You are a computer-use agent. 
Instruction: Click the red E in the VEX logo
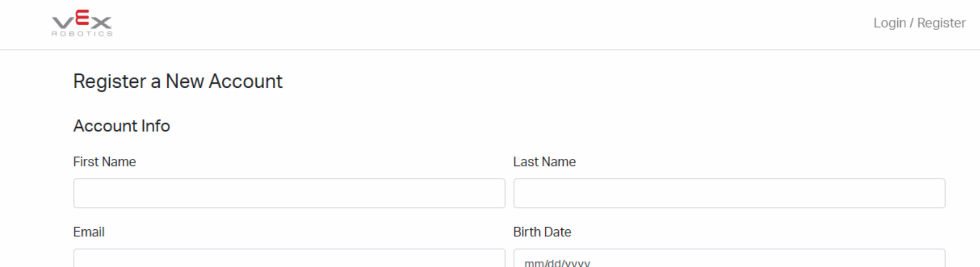pyautogui.click(x=82, y=18)
